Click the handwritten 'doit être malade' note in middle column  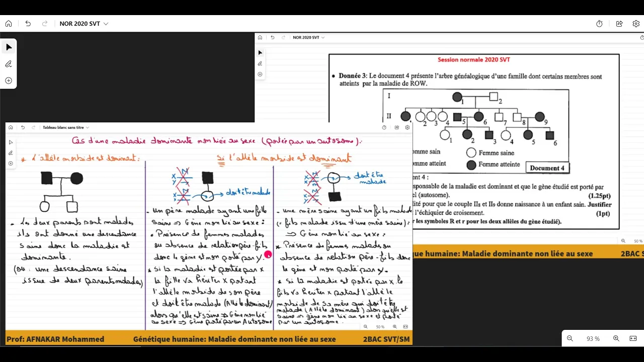click(248, 192)
